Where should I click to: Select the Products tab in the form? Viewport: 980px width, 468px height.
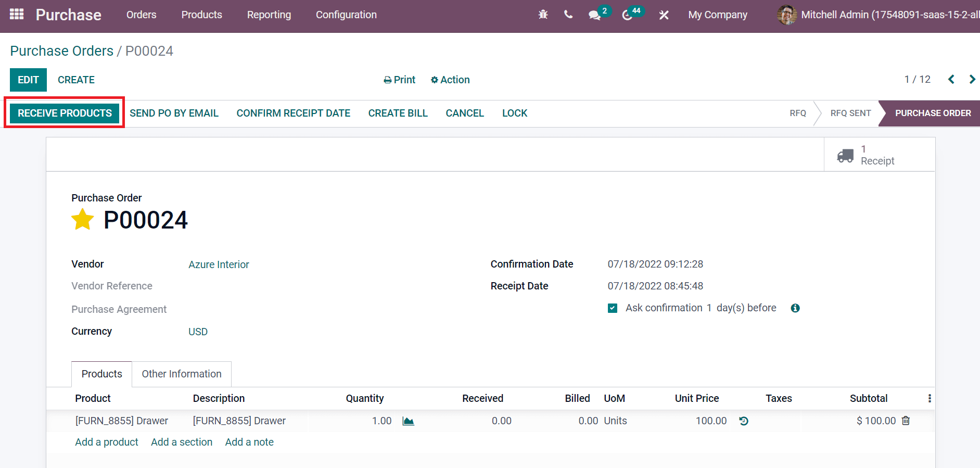pos(101,374)
